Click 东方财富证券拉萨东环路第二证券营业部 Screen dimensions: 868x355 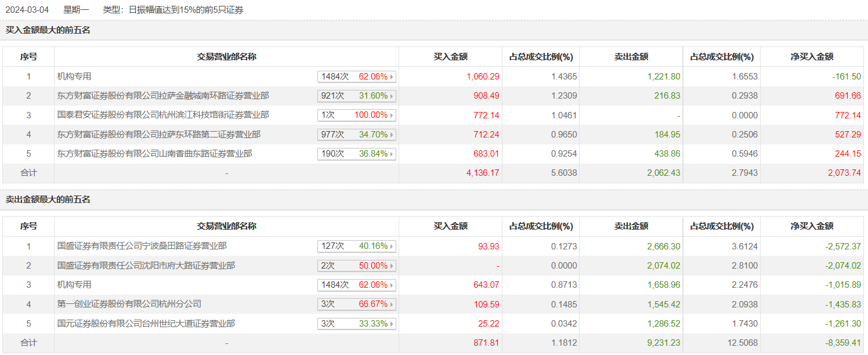pos(159,135)
